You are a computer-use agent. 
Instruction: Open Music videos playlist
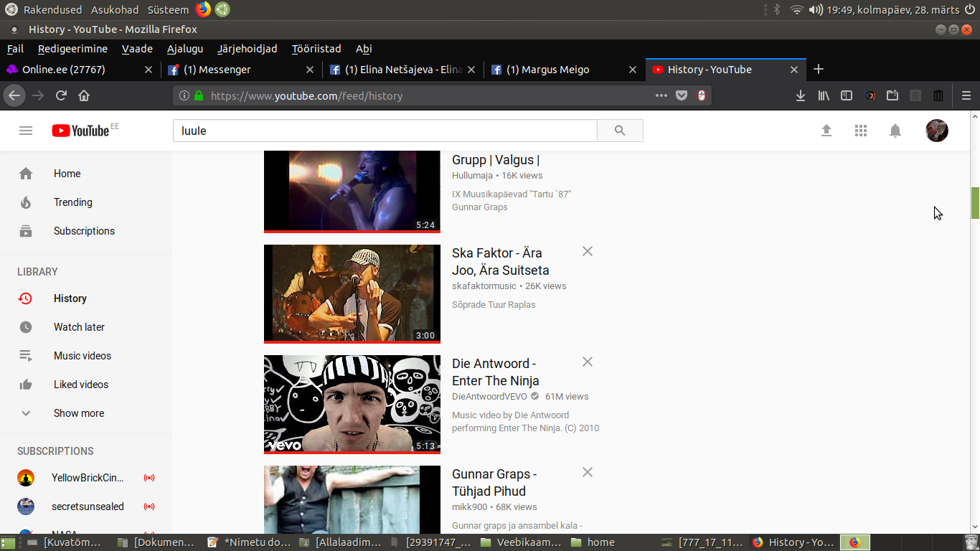pyautogui.click(x=86, y=356)
